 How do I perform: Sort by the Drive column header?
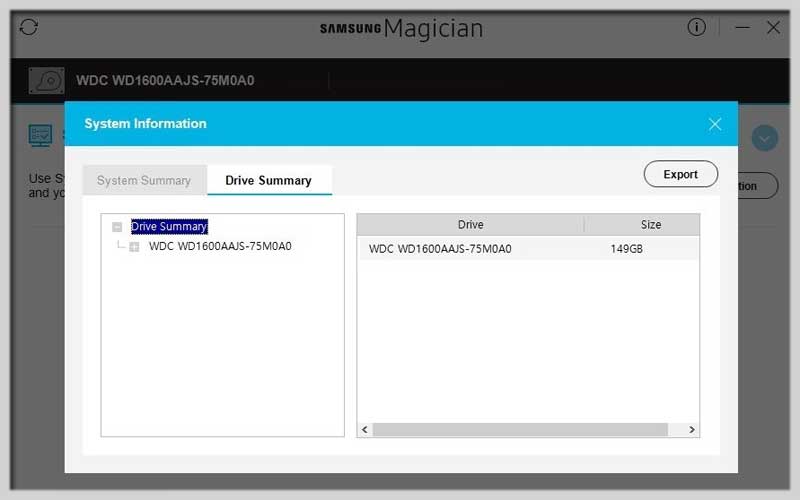click(470, 224)
